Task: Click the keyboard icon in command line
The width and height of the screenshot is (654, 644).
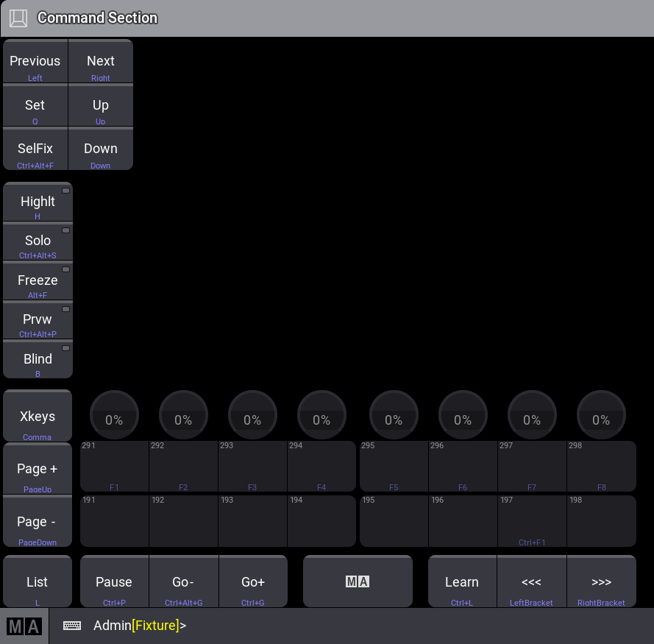Action: pyautogui.click(x=72, y=626)
